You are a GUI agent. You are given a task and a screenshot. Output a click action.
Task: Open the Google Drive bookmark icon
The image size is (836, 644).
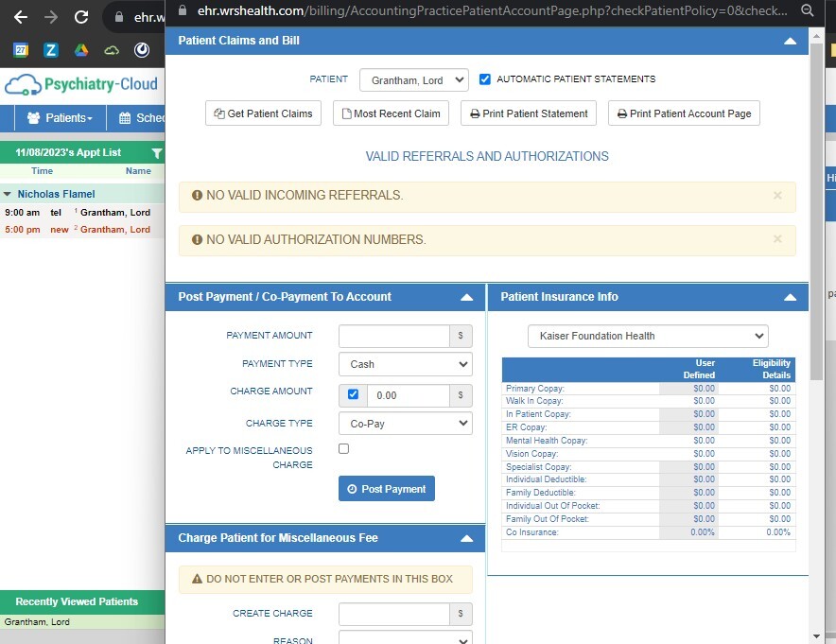[x=81, y=50]
